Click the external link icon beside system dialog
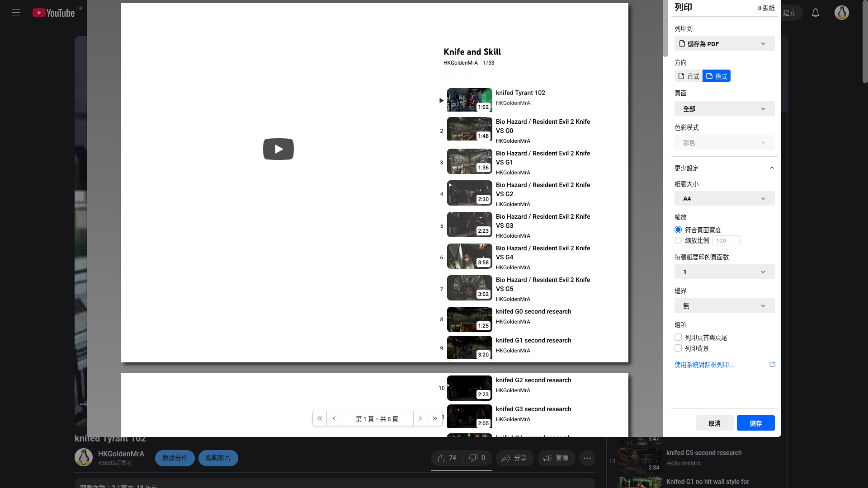 772,364
